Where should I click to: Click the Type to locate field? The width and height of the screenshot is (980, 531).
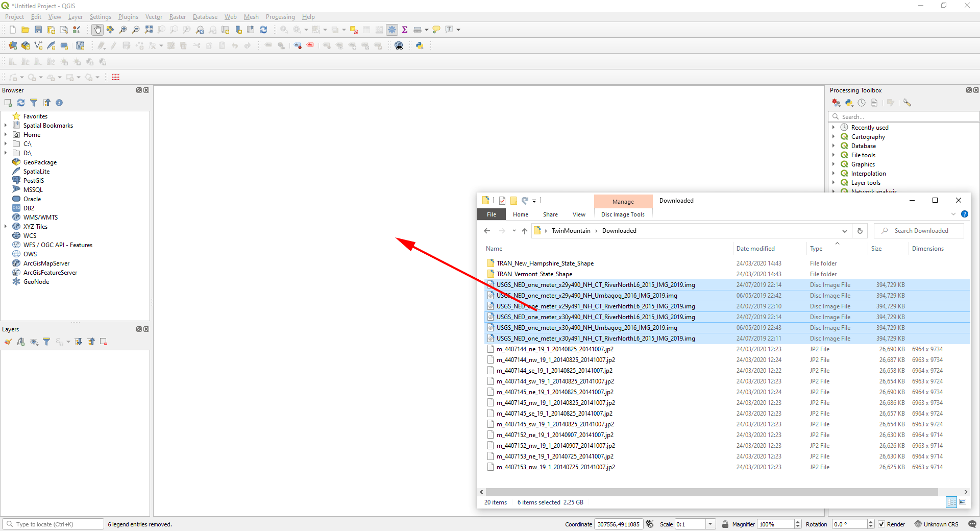click(x=54, y=524)
